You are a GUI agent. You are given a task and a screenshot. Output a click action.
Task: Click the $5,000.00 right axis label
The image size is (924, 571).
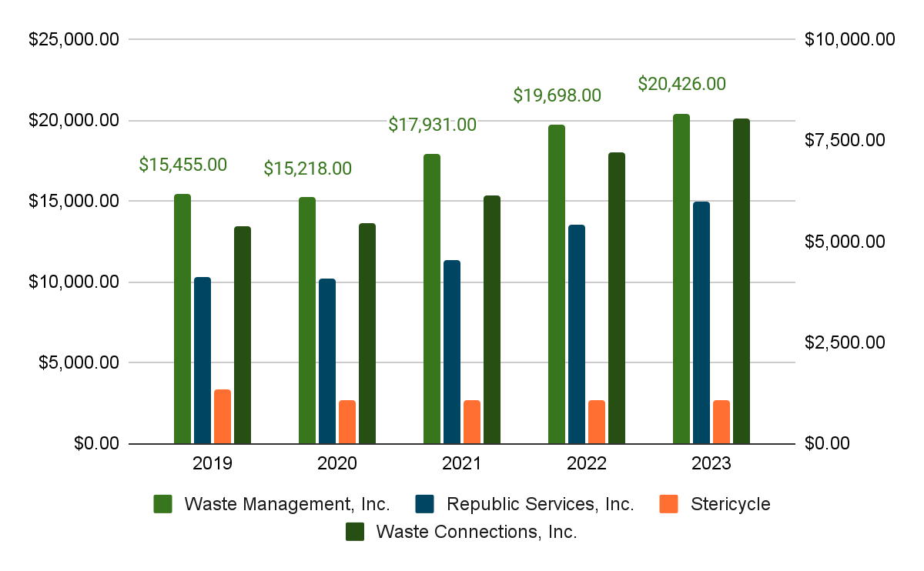point(845,242)
